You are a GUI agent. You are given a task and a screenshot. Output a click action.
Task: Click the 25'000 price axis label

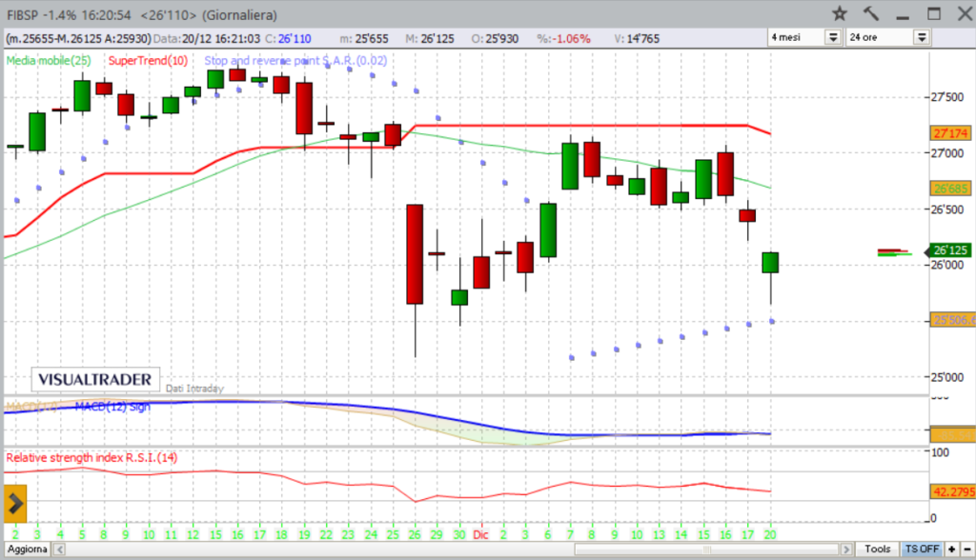[x=946, y=377]
